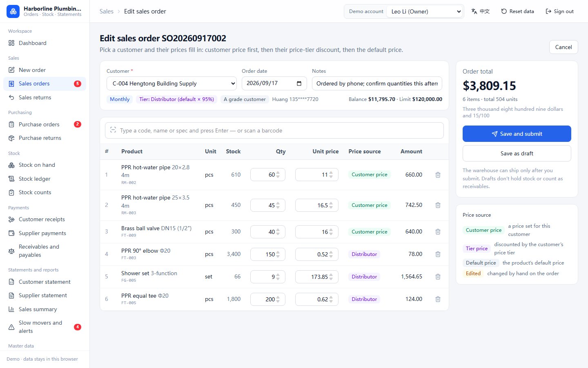Open the Dashboard page
Screen dimensions: 588x368
(x=45, y=43)
